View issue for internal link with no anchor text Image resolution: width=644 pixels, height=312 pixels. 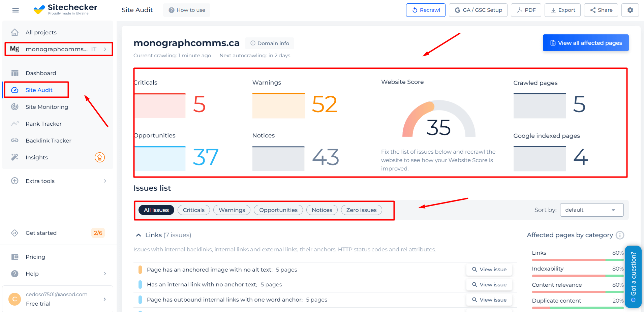(489, 285)
